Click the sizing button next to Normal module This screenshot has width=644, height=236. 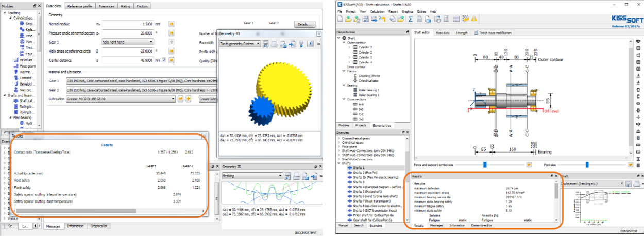pyautogui.click(x=172, y=24)
